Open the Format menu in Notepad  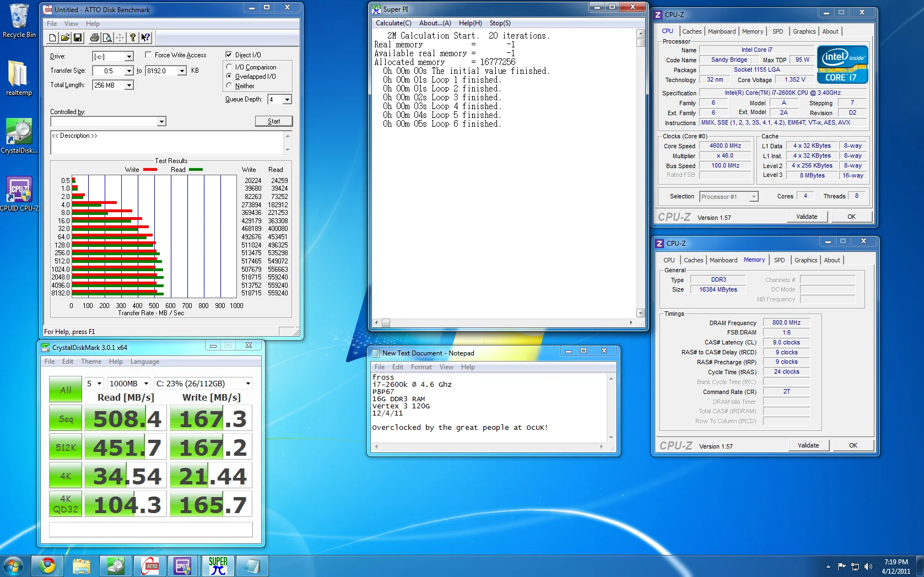(422, 367)
